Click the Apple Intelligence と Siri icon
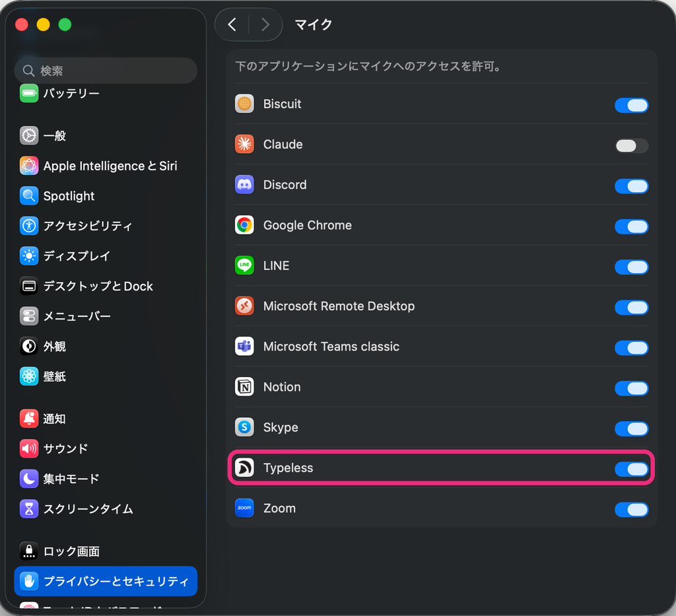The height and width of the screenshot is (616, 676). pyautogui.click(x=29, y=166)
